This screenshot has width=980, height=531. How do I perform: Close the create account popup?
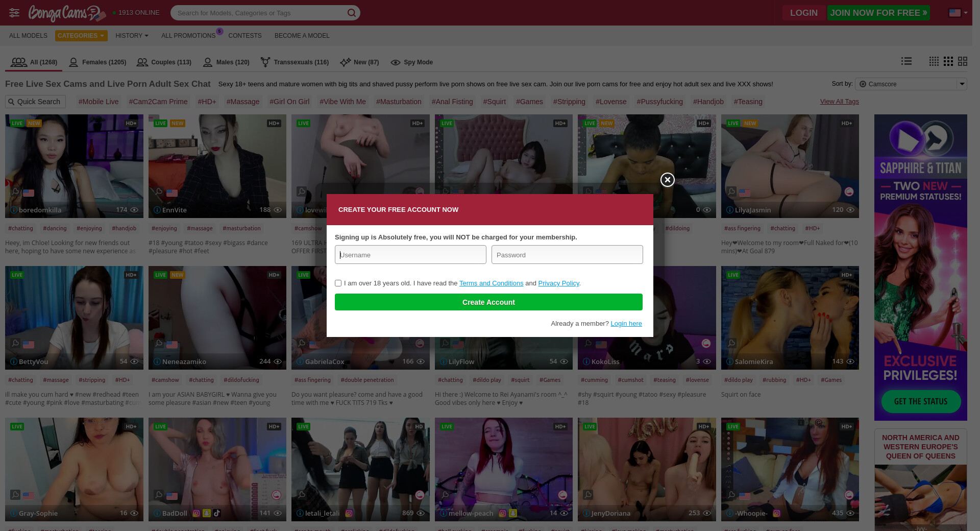(x=667, y=180)
